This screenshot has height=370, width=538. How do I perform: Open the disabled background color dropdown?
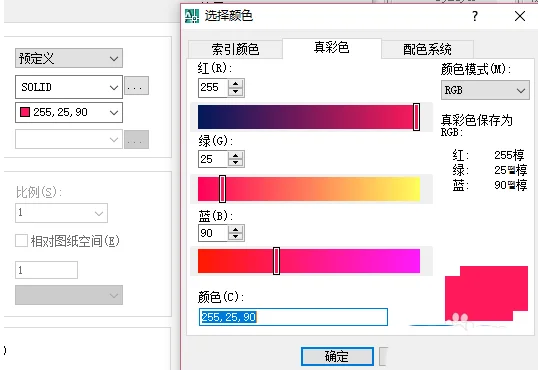[69, 139]
